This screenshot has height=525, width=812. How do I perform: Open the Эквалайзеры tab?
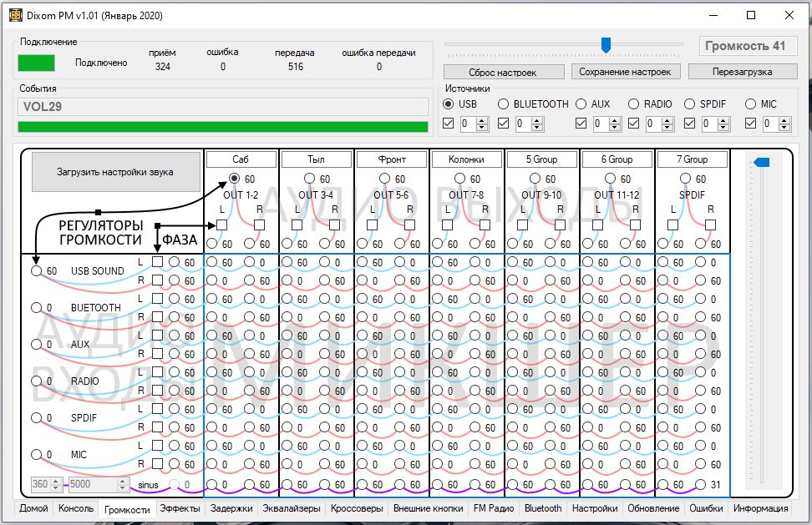coord(291,508)
